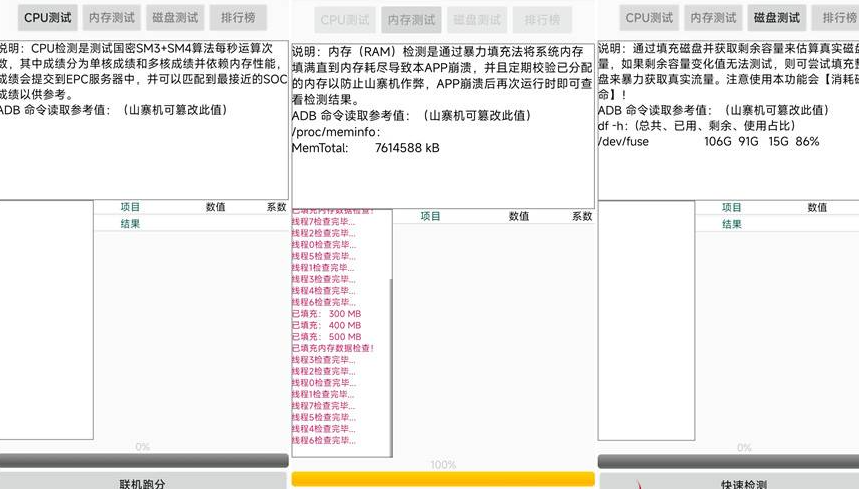This screenshot has width=859, height=489.
Task: Click the memory log scrollbar
Action: (x=391, y=367)
